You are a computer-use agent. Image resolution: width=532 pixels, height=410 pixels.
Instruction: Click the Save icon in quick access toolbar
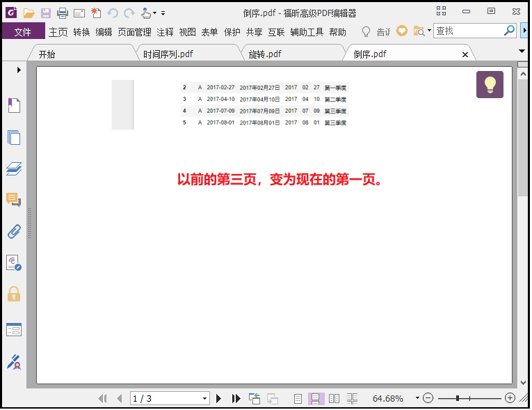[x=46, y=13]
